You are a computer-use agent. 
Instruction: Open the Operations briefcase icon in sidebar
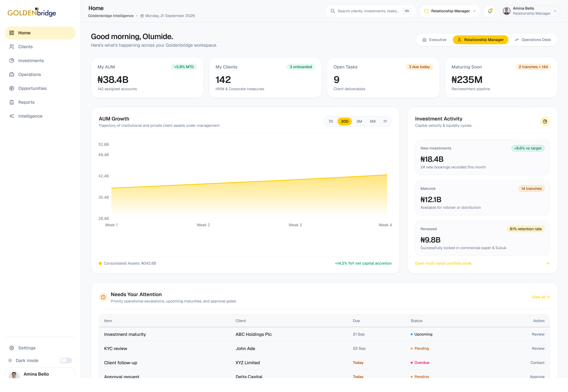tap(12, 74)
